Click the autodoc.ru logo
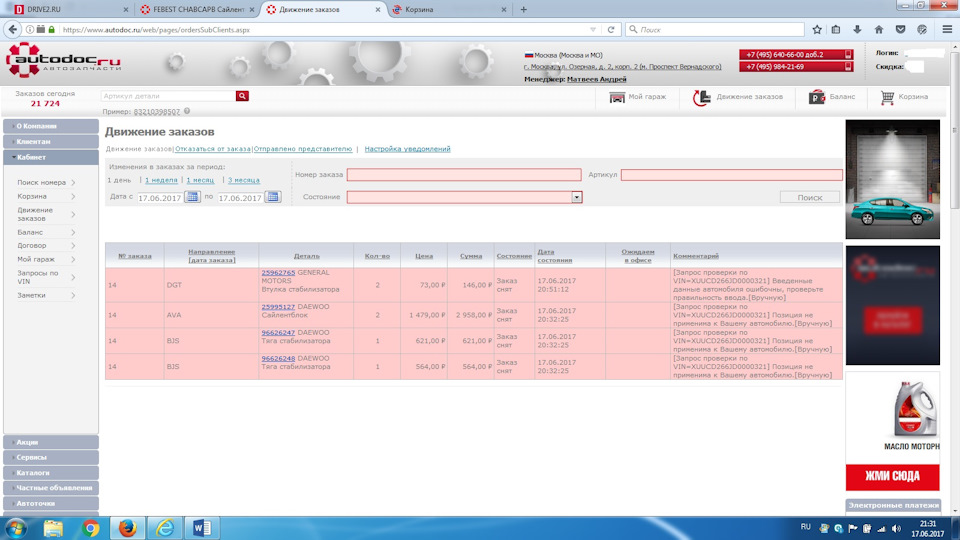The image size is (960, 540). [x=63, y=61]
